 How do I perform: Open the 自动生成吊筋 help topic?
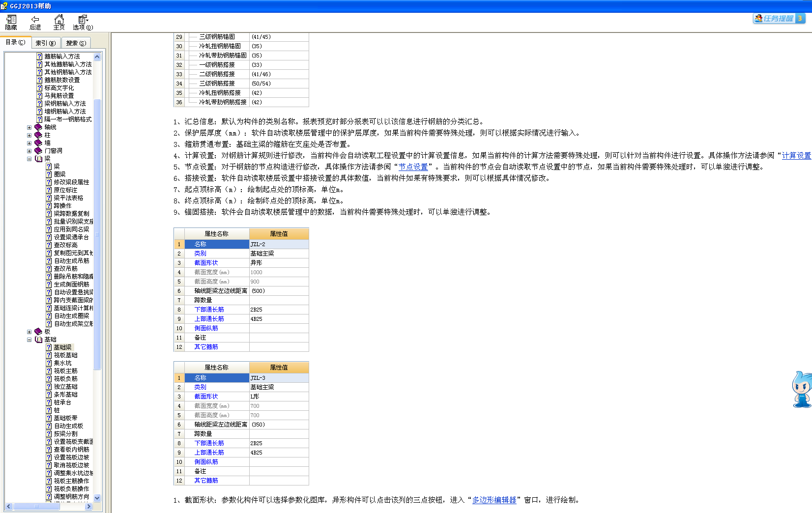pos(71,261)
